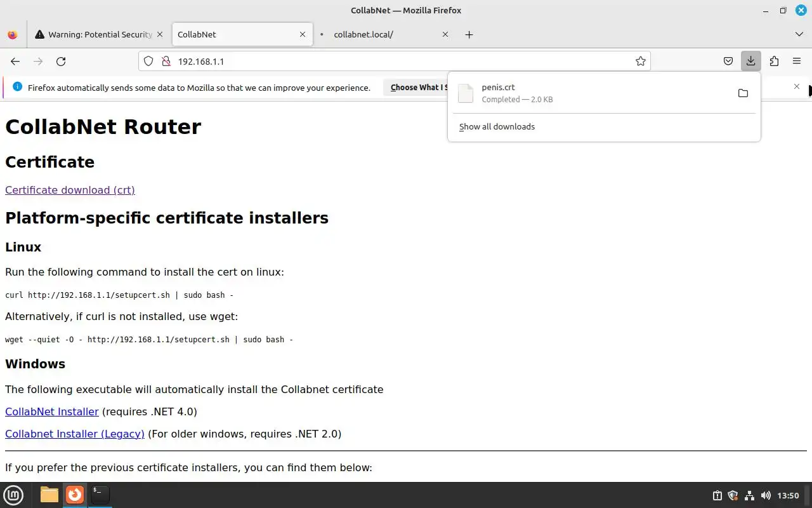
Task: Open the clock showing 13:50
Action: pos(788,495)
